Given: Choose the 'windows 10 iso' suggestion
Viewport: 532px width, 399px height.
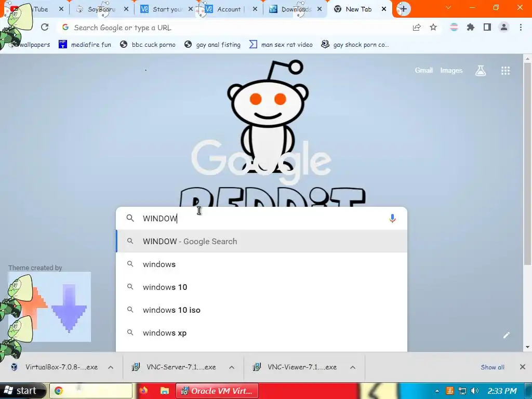Looking at the screenshot, I should pos(262,310).
